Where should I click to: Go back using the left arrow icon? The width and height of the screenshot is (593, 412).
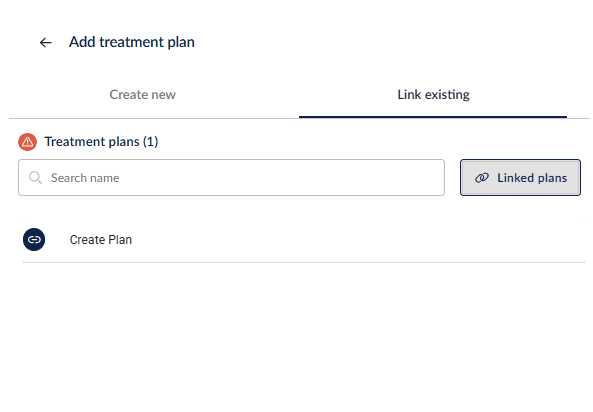coord(45,42)
